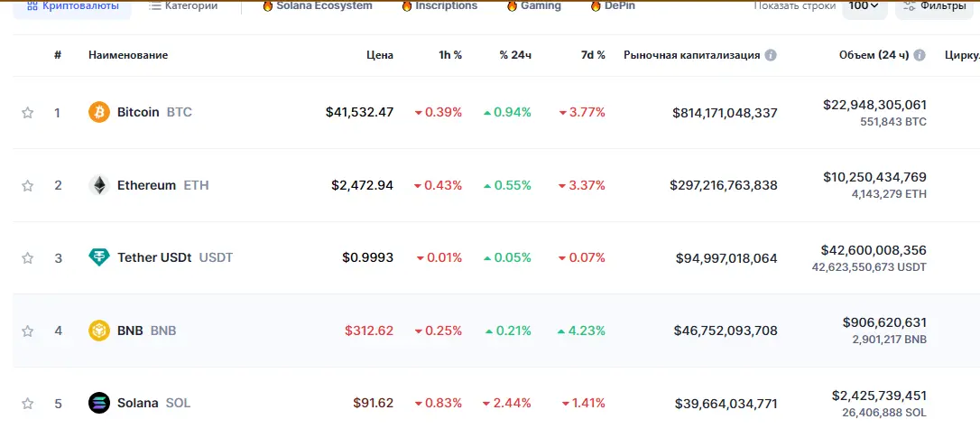Toggle the BNB row star icon
This screenshot has width=980, height=438.
tap(27, 331)
